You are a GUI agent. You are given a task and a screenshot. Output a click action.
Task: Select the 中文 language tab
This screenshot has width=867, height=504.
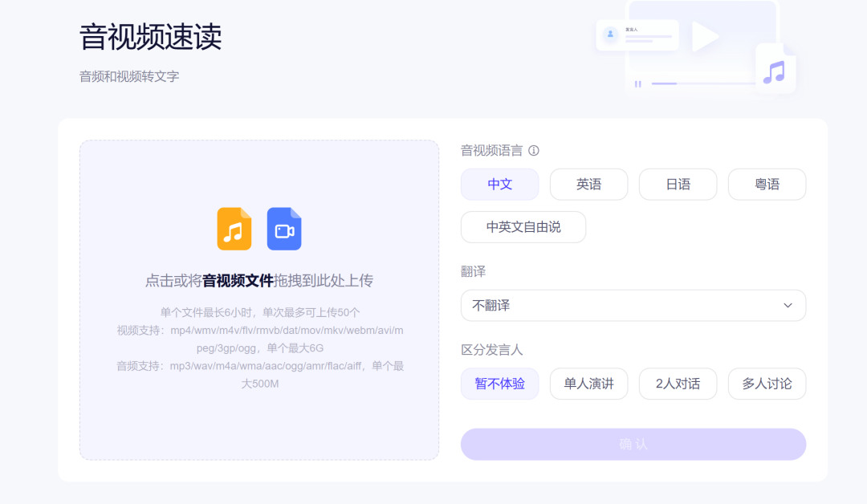pyautogui.click(x=499, y=184)
